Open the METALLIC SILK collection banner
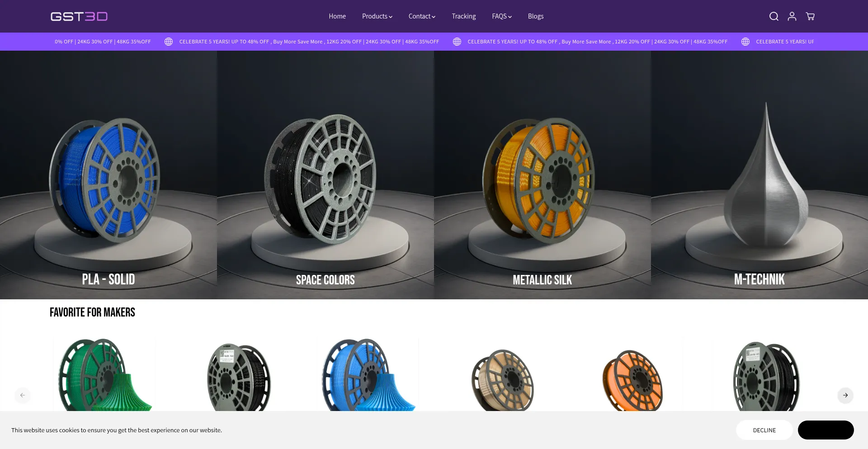This screenshot has height=449, width=868. point(542,175)
